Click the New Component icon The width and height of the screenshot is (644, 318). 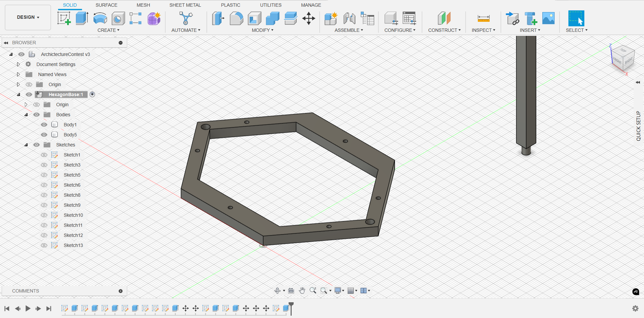[x=331, y=18]
